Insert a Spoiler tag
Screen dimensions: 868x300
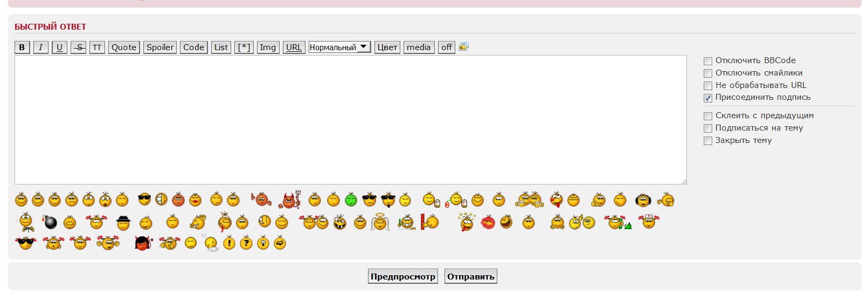click(160, 47)
